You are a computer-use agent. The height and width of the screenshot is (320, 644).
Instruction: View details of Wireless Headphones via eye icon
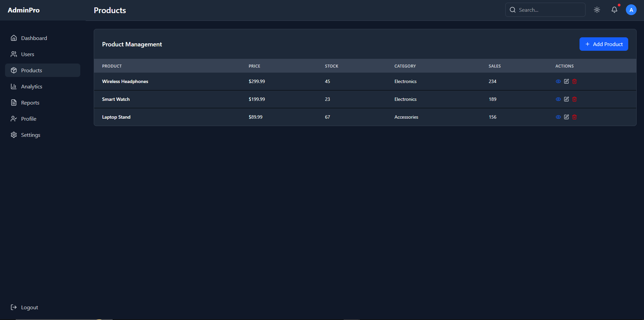pyautogui.click(x=558, y=81)
